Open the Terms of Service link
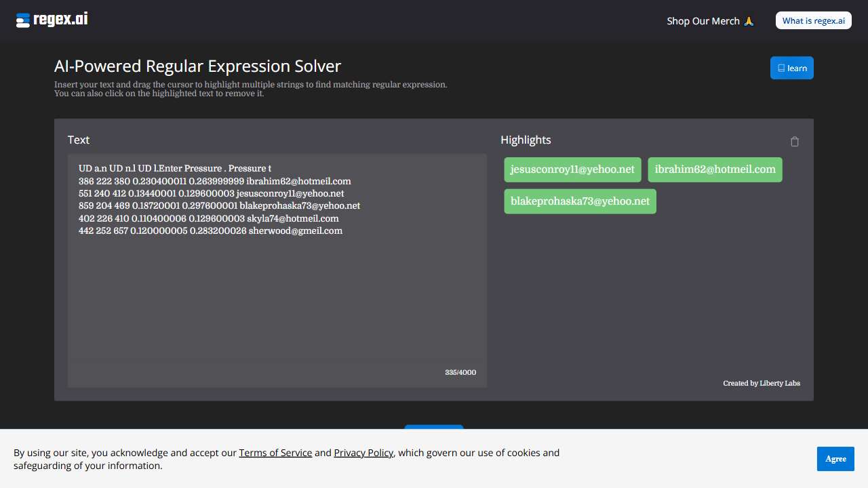Viewport: 868px width, 488px height. coord(275,453)
